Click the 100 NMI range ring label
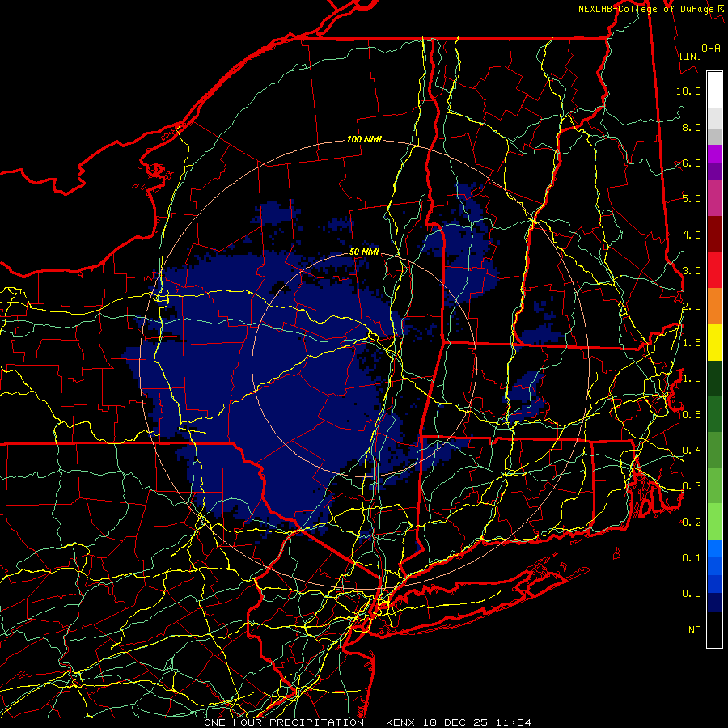The height and width of the screenshot is (728, 728). tap(364, 139)
